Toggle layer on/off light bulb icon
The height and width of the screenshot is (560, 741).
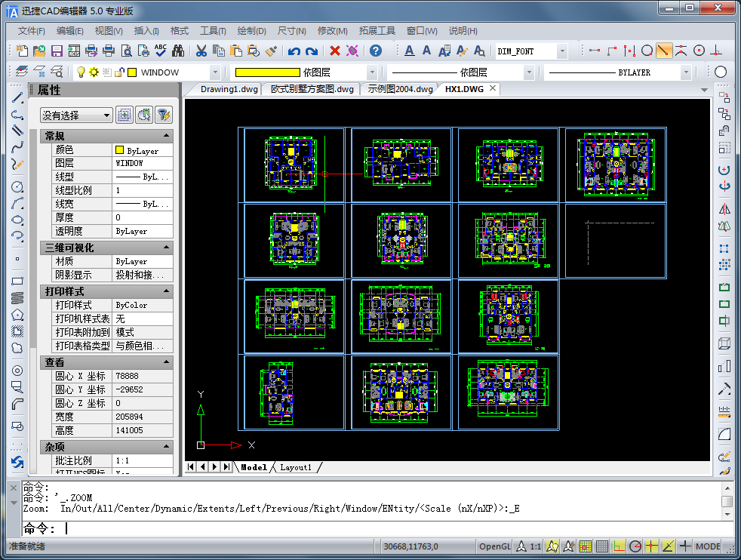(81, 72)
